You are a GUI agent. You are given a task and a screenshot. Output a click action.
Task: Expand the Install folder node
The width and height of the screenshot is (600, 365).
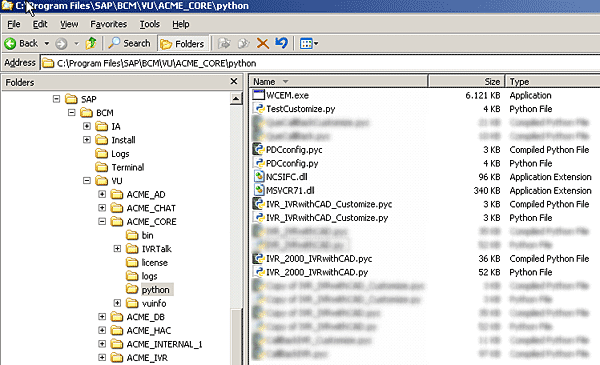coord(87,140)
